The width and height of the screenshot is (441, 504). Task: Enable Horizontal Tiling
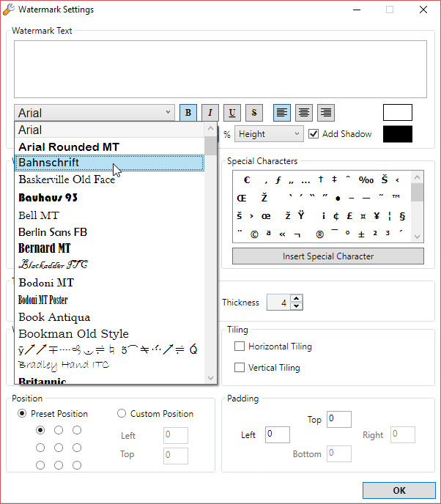(x=240, y=346)
